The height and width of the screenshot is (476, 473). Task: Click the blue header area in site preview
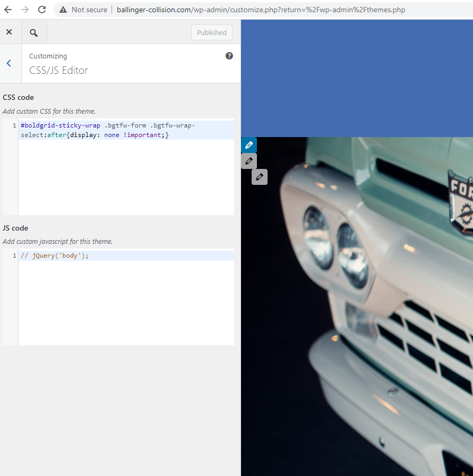pos(357,78)
